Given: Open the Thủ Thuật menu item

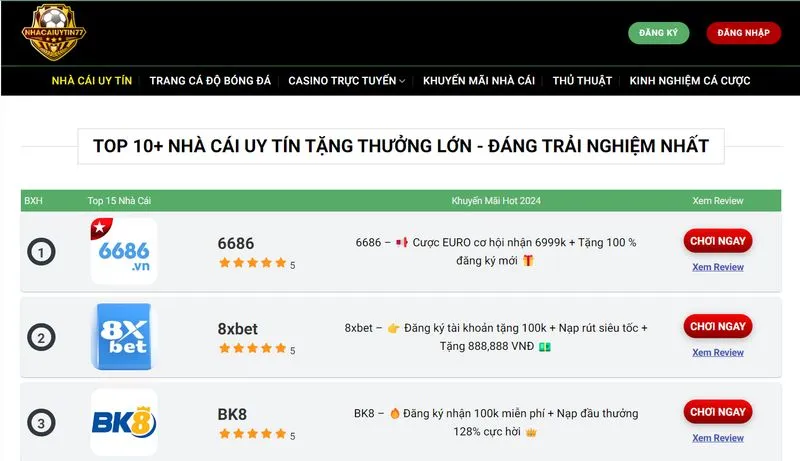Looking at the screenshot, I should (x=582, y=81).
